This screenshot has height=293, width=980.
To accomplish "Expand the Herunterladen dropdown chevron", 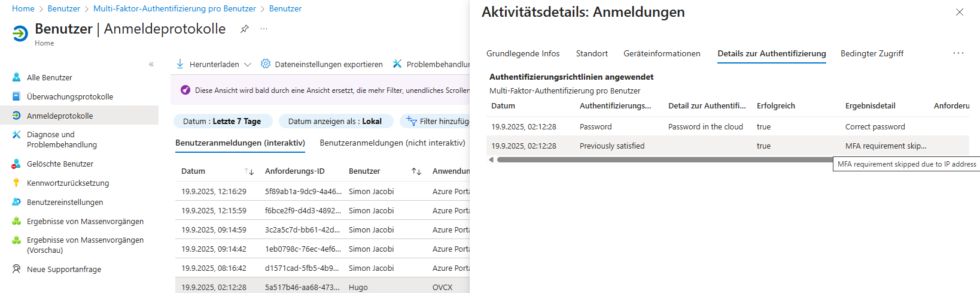I will (248, 64).
